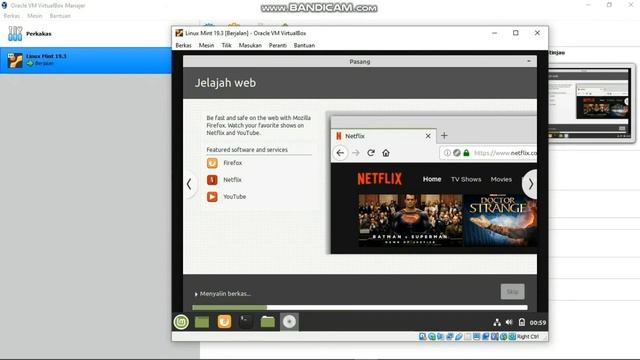
Task: Click the audio status icon in VirtualBox bar
Action: 440,337
